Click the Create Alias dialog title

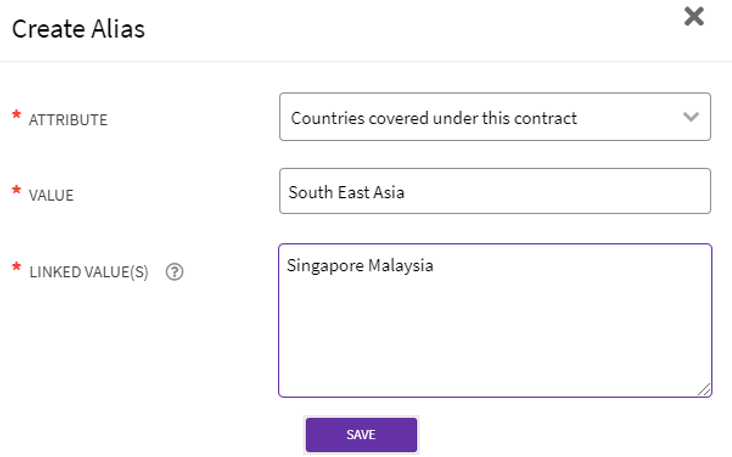(x=78, y=29)
